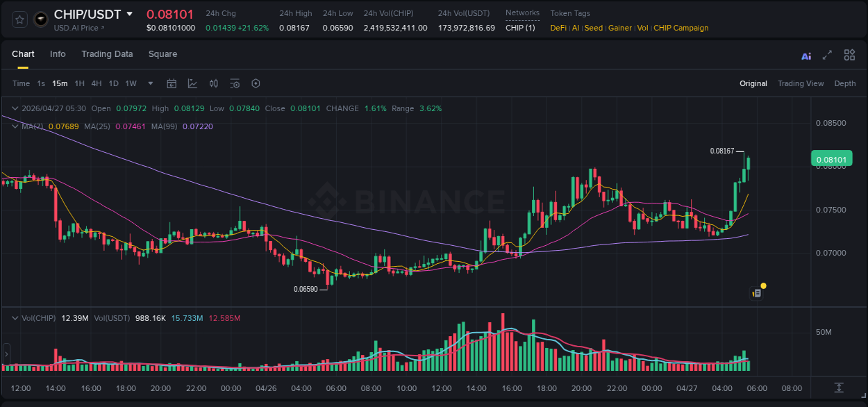Click the 24h High value 0.08167

point(294,28)
